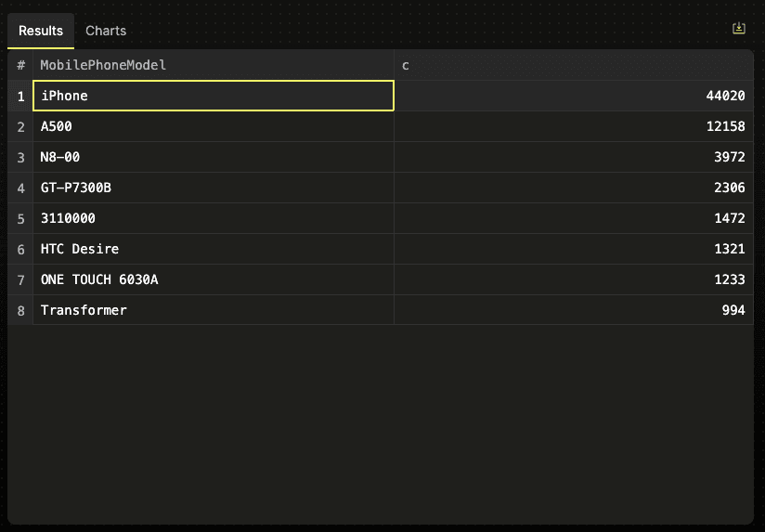Click the 3110000 model cell
Screen dimensions: 765x532
click(213, 218)
